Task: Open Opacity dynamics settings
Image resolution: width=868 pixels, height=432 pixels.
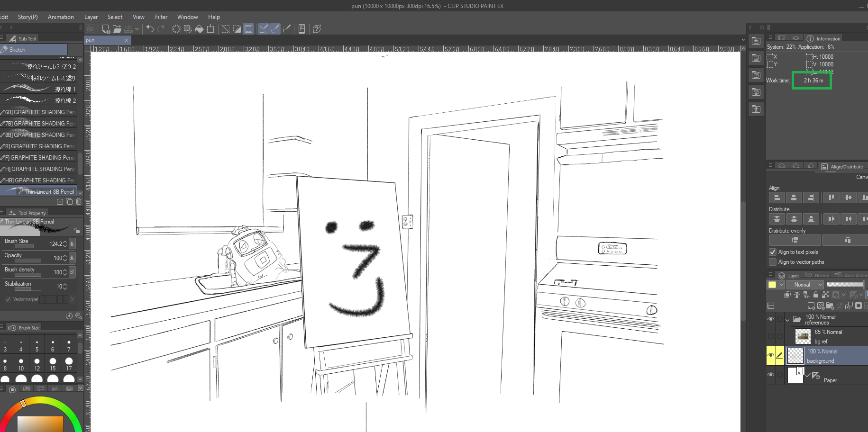Action: (x=72, y=258)
